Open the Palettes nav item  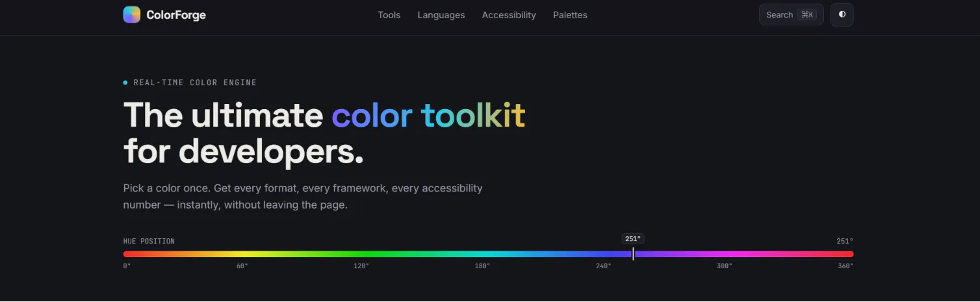pyautogui.click(x=570, y=15)
